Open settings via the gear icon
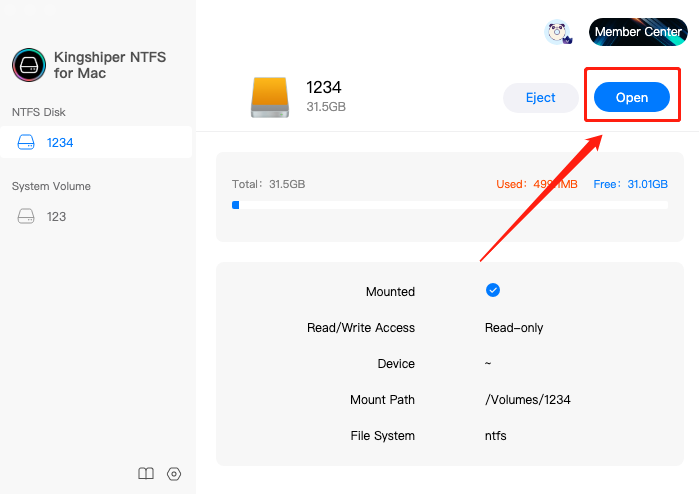Screen dimensions: 699x494 [174, 473]
